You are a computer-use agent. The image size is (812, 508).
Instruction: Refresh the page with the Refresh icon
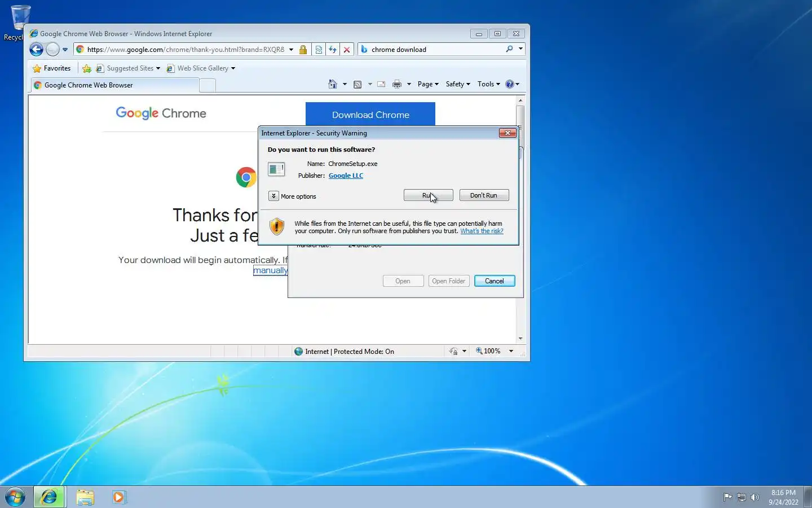pyautogui.click(x=333, y=50)
